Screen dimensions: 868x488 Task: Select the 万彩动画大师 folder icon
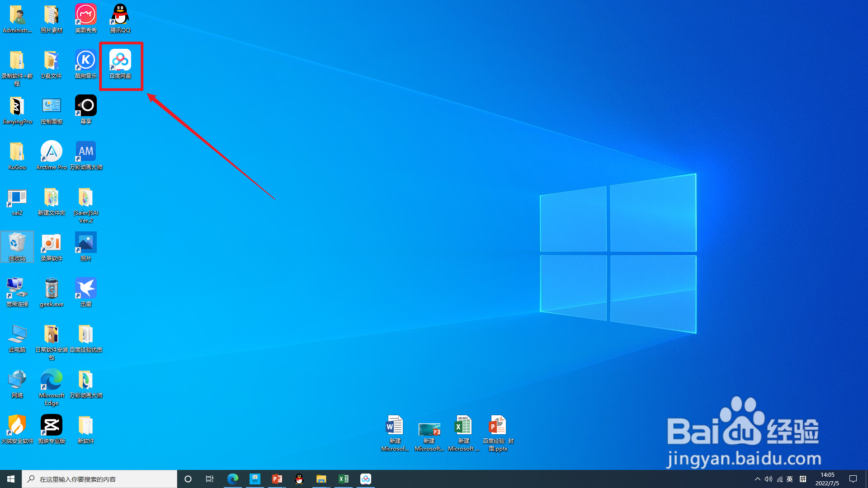[86, 384]
